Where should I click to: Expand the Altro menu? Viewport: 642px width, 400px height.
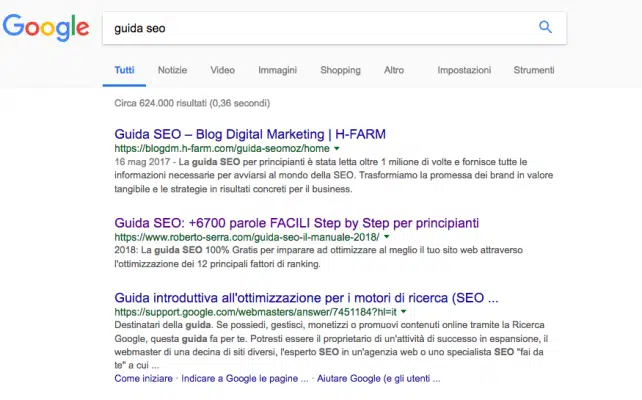[x=394, y=70]
